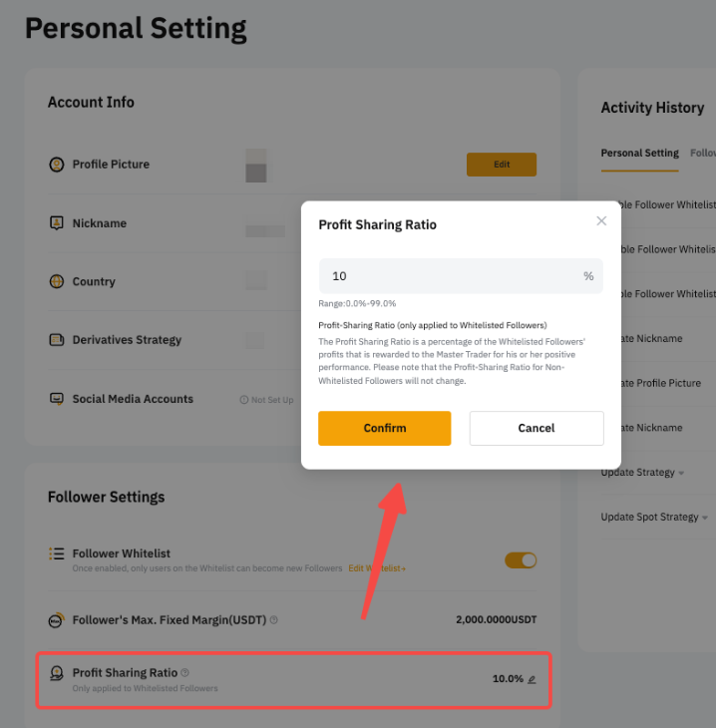Click the Social Media Accounts icon
Screen dimensions: 716x728
(x=57, y=399)
